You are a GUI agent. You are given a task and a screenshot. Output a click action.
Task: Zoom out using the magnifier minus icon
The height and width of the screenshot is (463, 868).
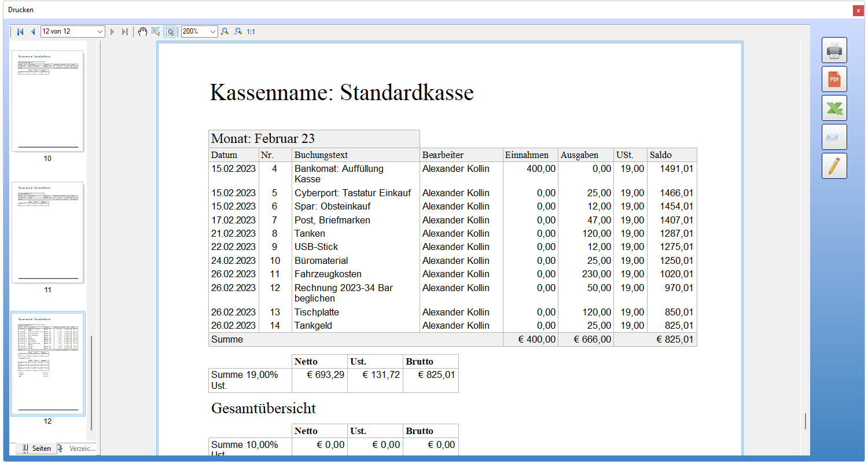(x=238, y=32)
